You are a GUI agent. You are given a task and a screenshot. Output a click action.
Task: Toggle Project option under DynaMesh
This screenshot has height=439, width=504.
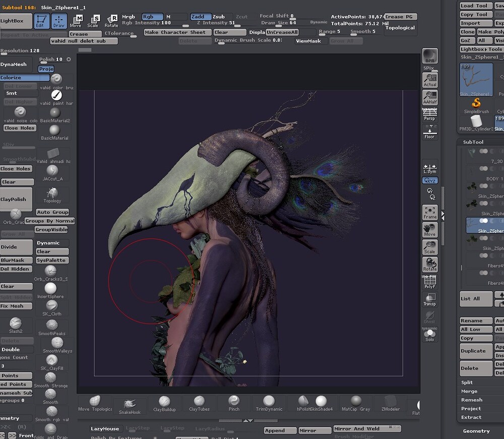click(x=46, y=69)
